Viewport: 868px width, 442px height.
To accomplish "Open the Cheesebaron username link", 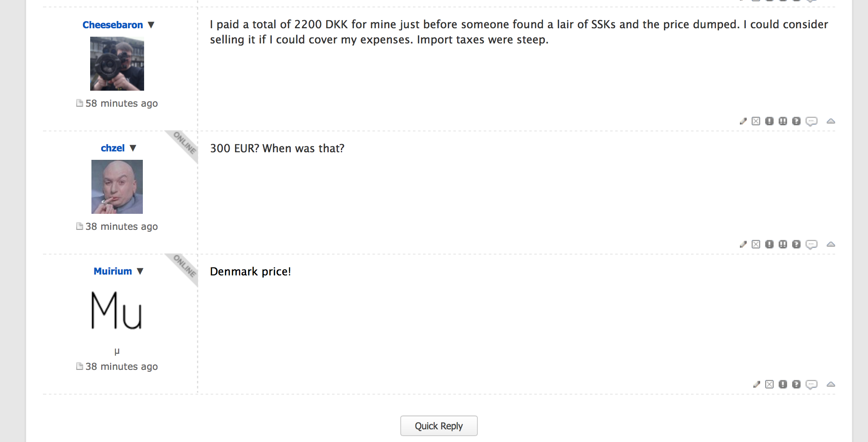I will click(x=113, y=25).
